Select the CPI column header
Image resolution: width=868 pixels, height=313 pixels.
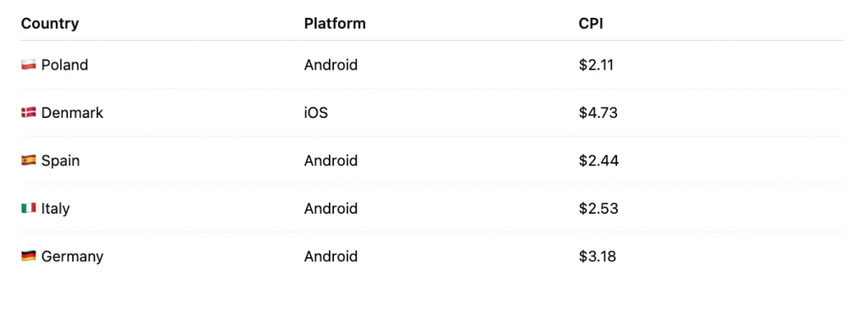(x=591, y=24)
